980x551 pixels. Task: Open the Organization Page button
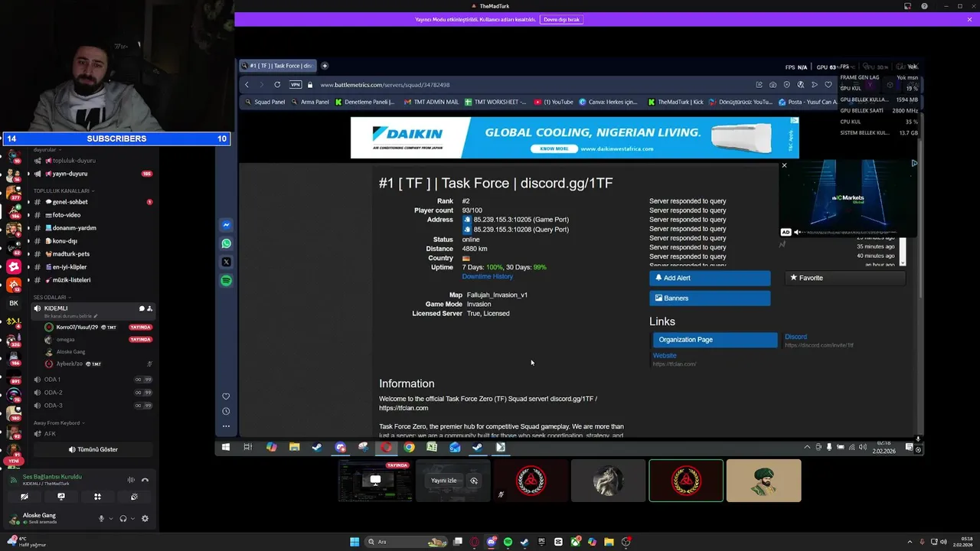715,340
